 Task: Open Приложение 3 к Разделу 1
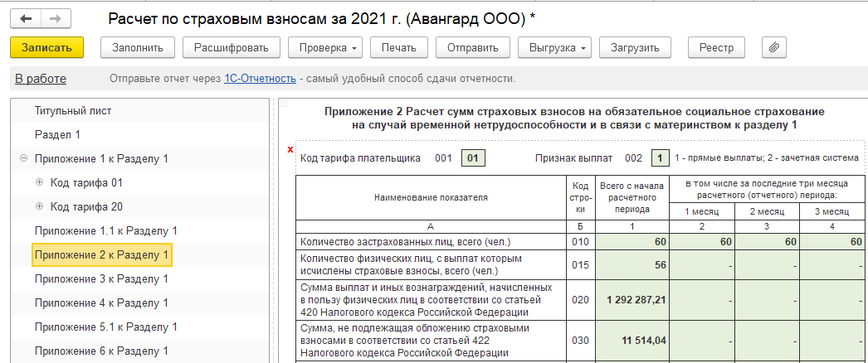(x=101, y=278)
